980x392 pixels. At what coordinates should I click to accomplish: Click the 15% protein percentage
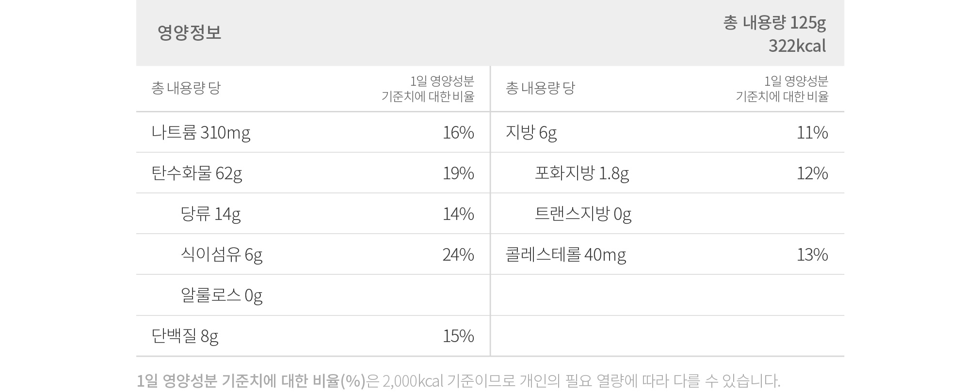(x=458, y=336)
